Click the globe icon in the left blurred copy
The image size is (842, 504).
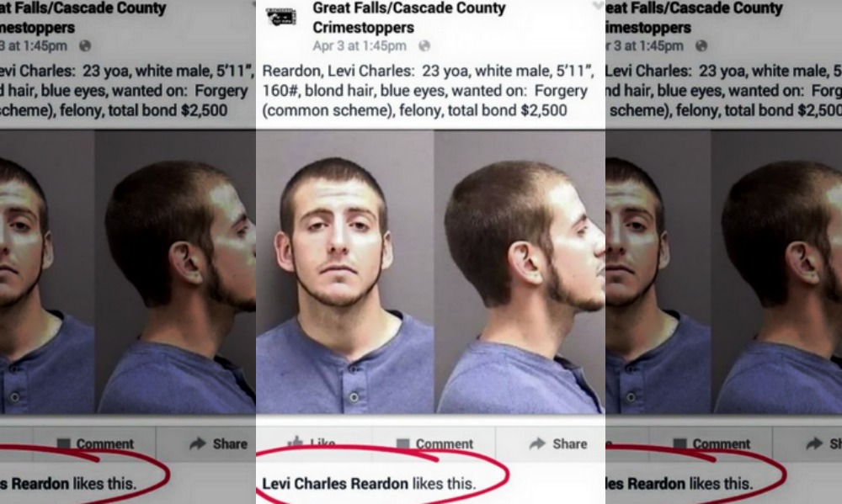[x=85, y=45]
